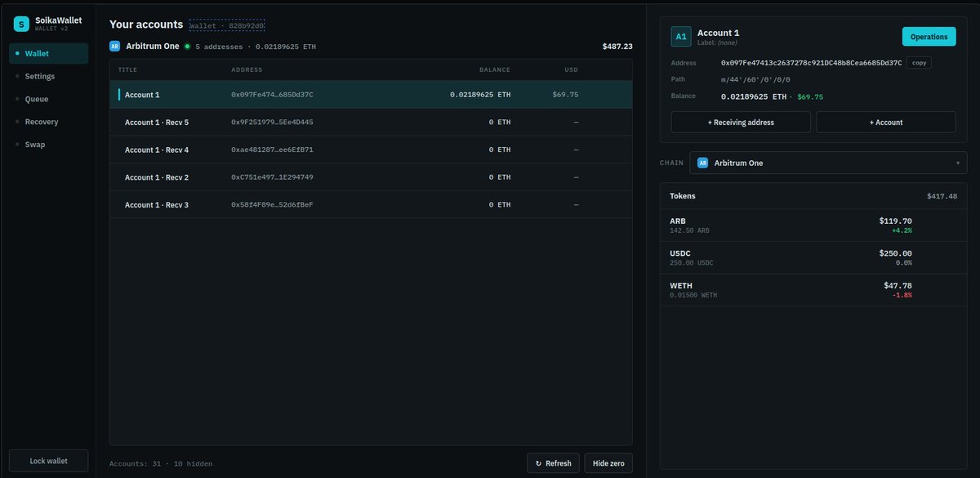Refresh the accounts list
The image size is (980, 478).
(553, 463)
